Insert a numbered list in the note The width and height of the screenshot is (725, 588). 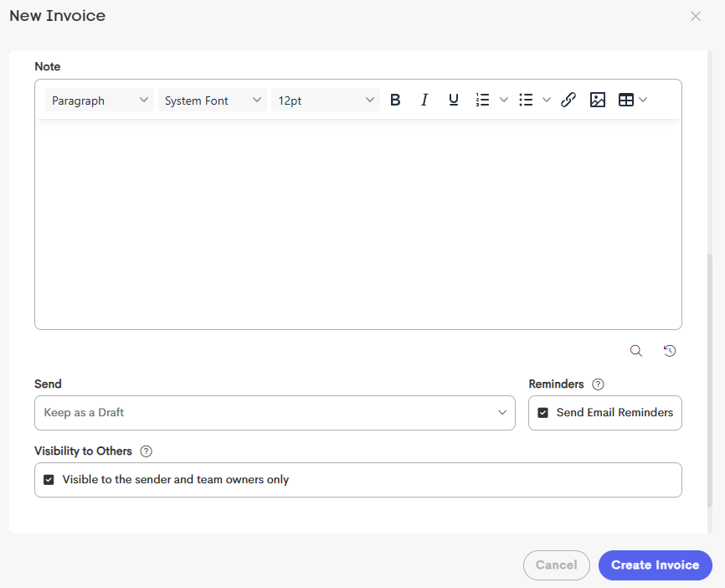pyautogui.click(x=482, y=100)
